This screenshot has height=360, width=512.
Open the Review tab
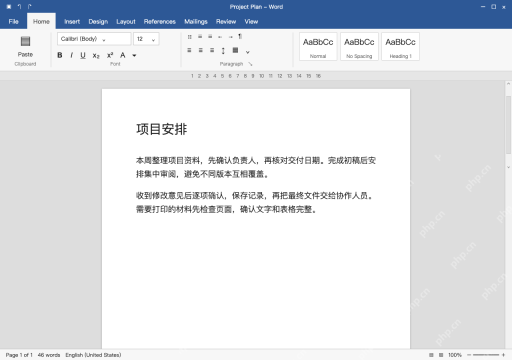[x=226, y=22]
